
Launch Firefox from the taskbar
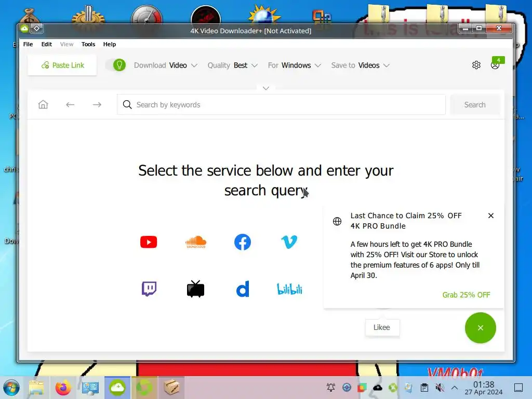pyautogui.click(x=63, y=388)
